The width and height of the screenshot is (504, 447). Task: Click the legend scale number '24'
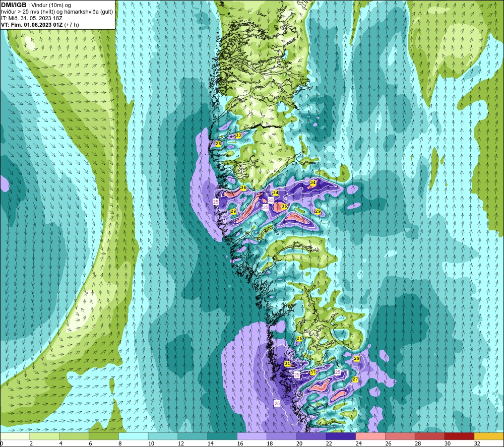(359, 443)
